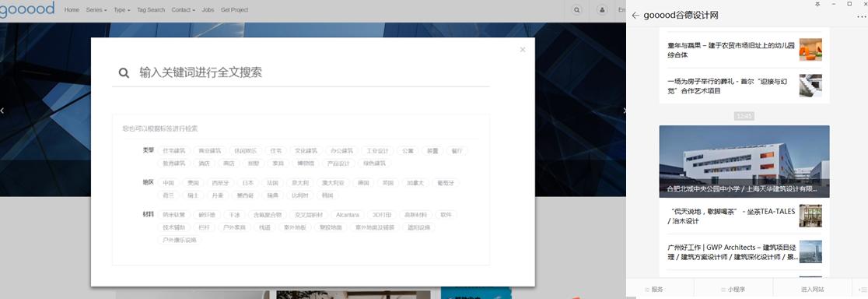The height and width of the screenshot is (299, 868).
Task: Filter by the 墨西哥 region tag
Action: 245,195
